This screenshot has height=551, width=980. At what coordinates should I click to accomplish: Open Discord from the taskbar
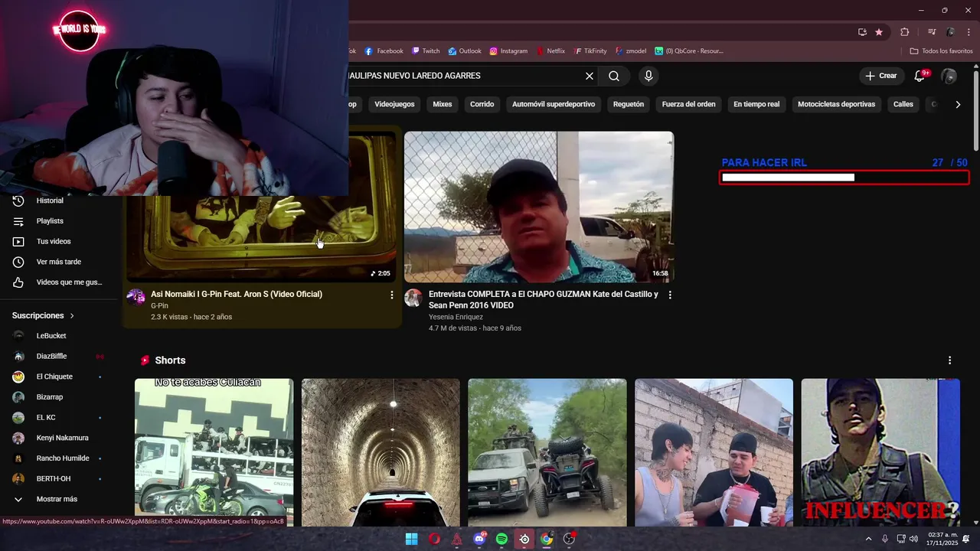(x=479, y=539)
